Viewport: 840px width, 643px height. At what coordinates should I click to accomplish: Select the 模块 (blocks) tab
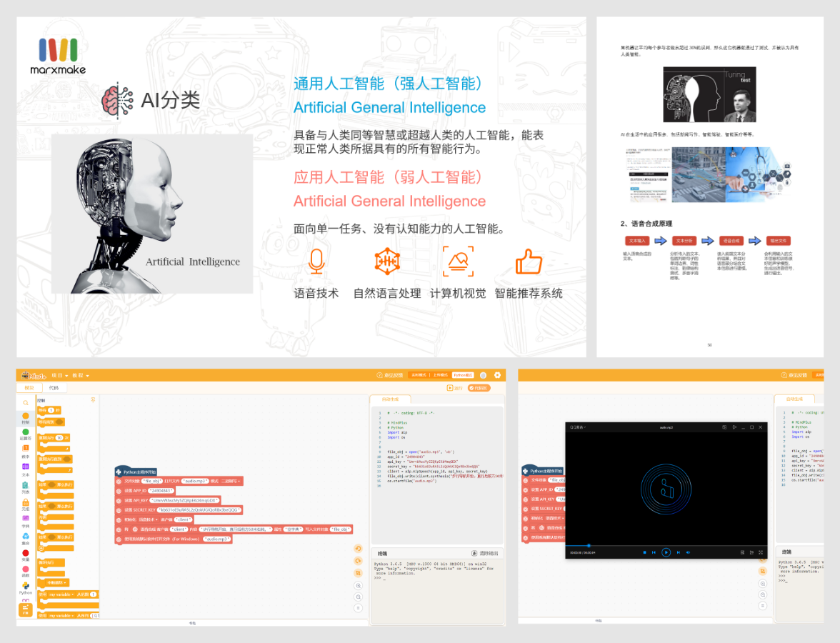pos(29,388)
